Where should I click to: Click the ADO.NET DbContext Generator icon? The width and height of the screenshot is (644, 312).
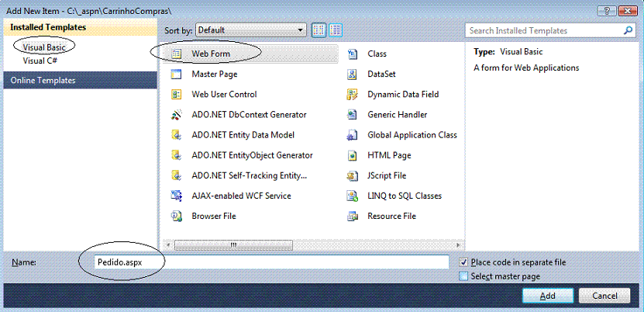[x=176, y=115]
